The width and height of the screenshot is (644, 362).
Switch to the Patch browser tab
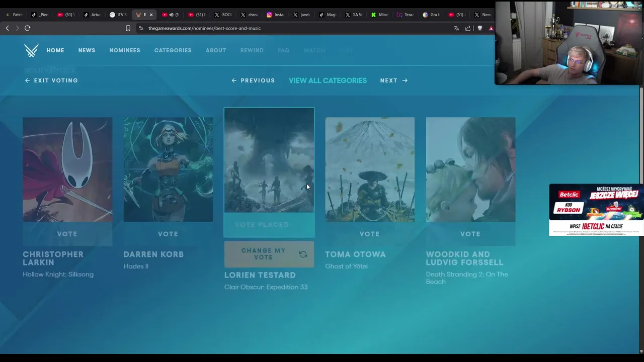click(14, 15)
